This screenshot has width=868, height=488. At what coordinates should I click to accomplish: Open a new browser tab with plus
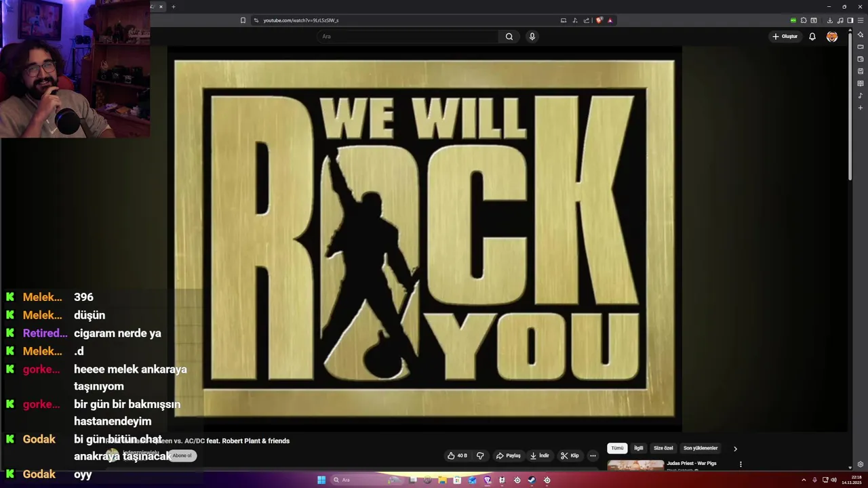[173, 7]
